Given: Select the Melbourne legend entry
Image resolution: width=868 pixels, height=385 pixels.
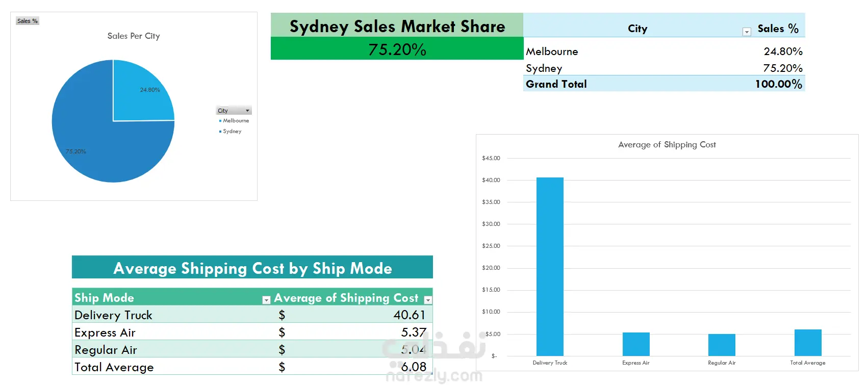Looking at the screenshot, I should (x=236, y=121).
